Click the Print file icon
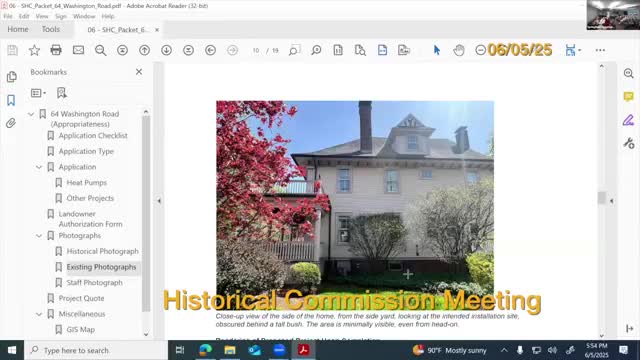This screenshot has width=640, height=360. 56,50
